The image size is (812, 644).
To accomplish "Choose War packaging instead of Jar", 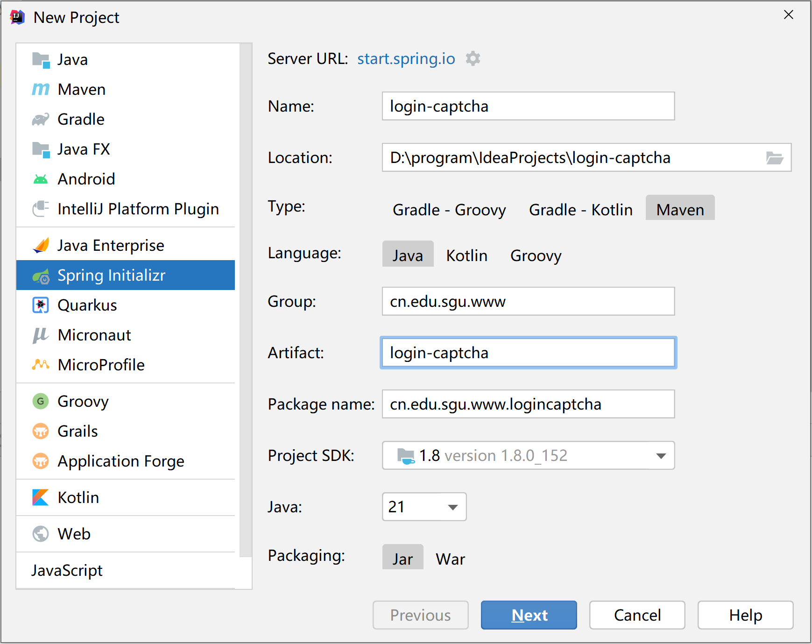I will tap(450, 558).
